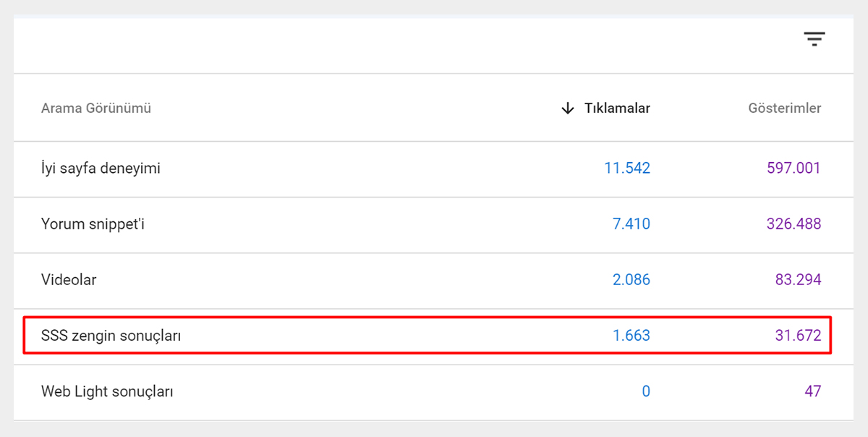868x437 pixels.
Task: Click the 2.086 clicks for Videolar
Action: 631,280
